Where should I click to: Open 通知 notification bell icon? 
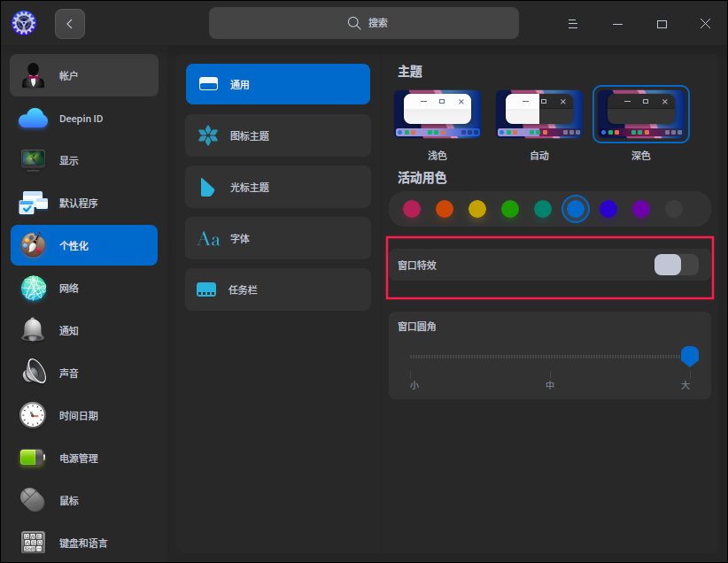point(33,330)
